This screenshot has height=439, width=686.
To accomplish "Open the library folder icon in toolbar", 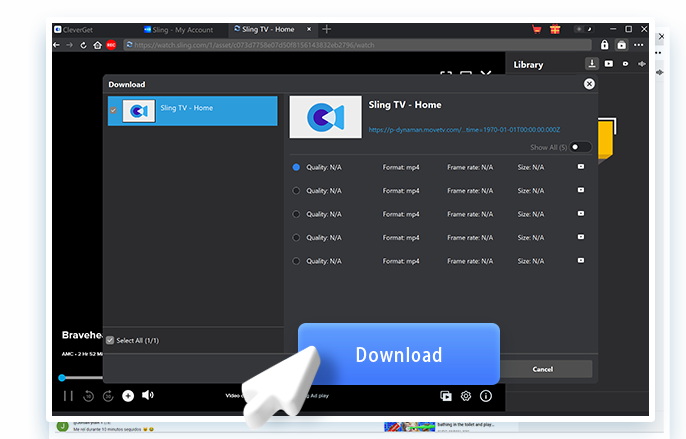I will coord(621,45).
